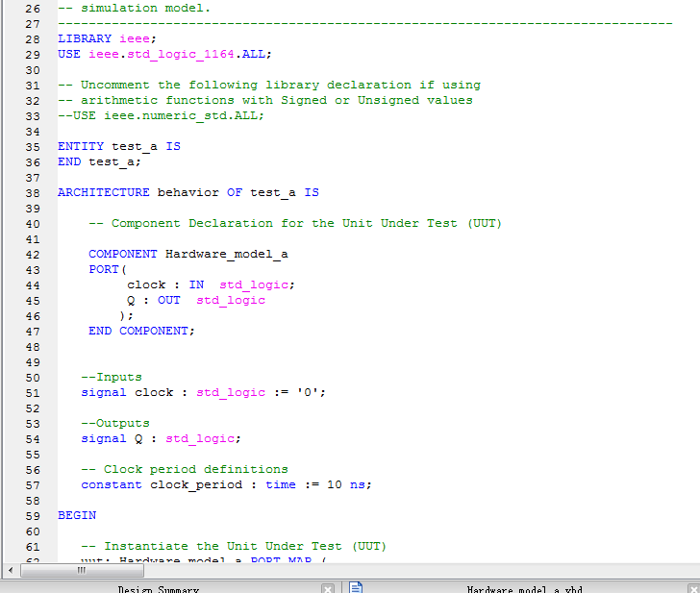Screen dimensions: 700x593
Task: Click the horizontal scrollbar thumb
Action: tap(82, 570)
